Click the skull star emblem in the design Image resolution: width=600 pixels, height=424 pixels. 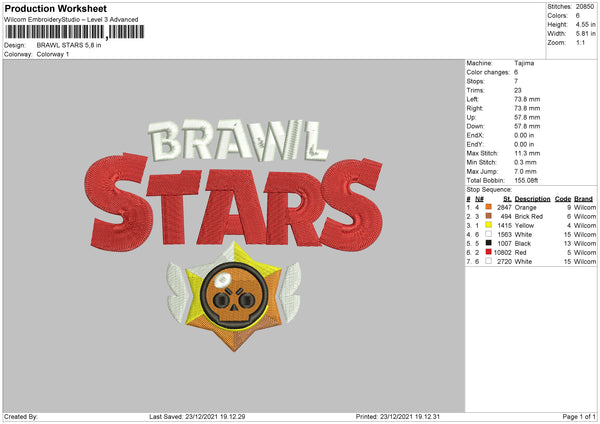tap(234, 296)
